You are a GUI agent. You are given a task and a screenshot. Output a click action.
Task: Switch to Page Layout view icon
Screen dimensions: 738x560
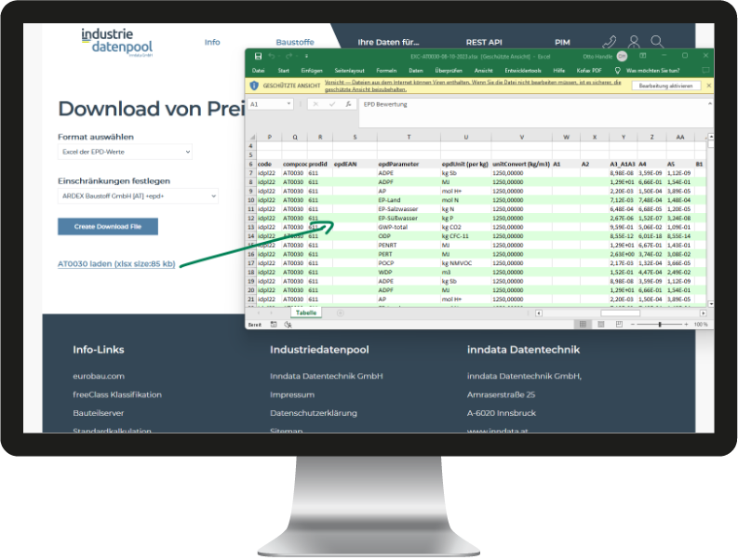601,325
